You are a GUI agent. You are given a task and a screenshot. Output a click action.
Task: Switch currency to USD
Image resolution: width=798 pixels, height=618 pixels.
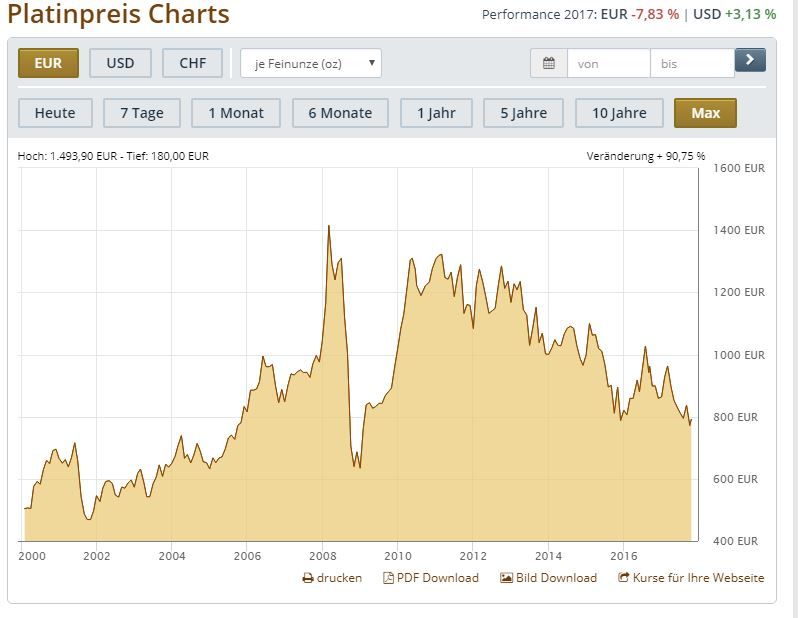pyautogui.click(x=120, y=63)
